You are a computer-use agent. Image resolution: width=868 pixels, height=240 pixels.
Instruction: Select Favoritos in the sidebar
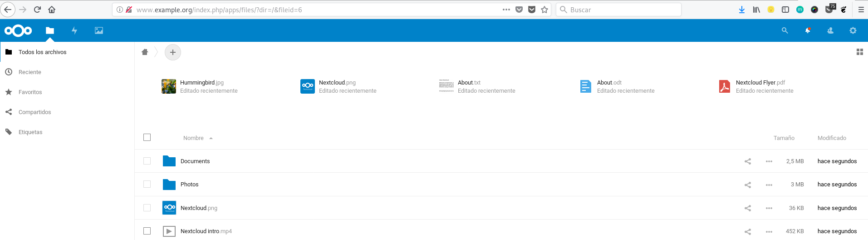click(x=30, y=92)
